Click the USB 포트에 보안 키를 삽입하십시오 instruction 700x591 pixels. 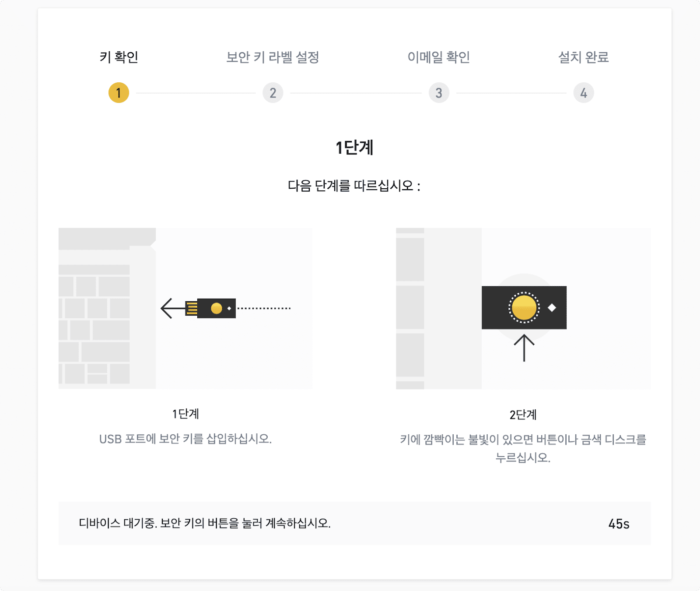[185, 439]
